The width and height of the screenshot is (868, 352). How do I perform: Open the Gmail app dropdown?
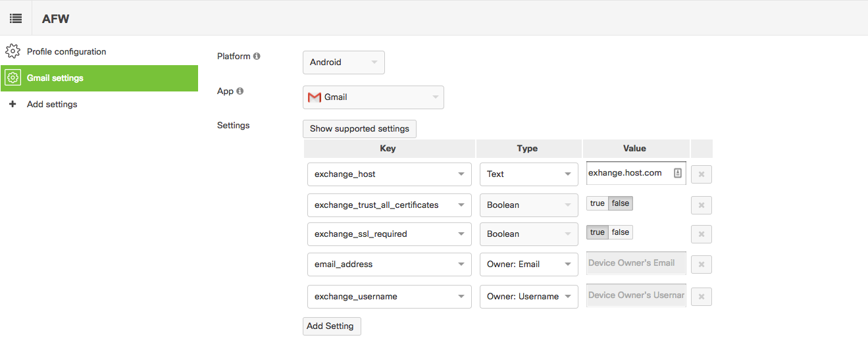[x=373, y=97]
